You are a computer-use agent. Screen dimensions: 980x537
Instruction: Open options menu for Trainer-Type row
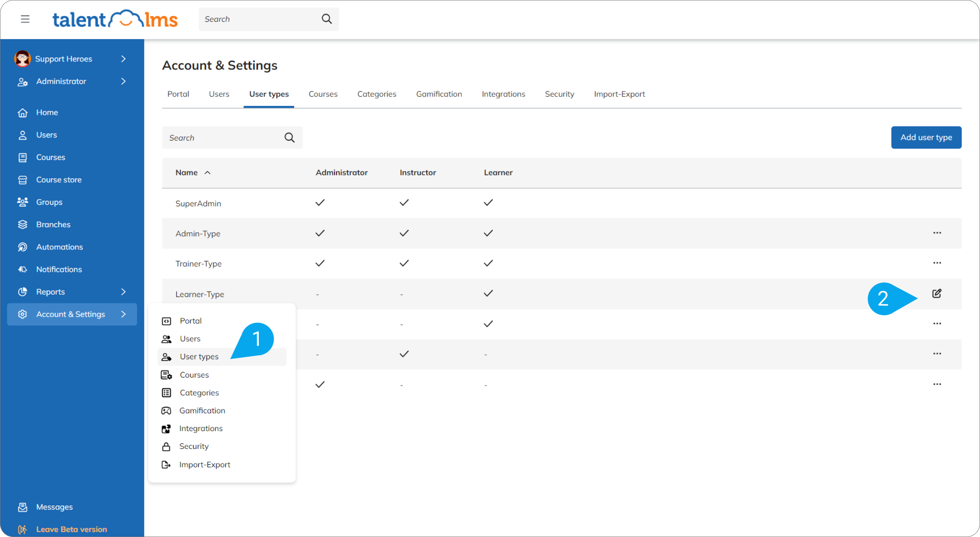click(x=937, y=263)
